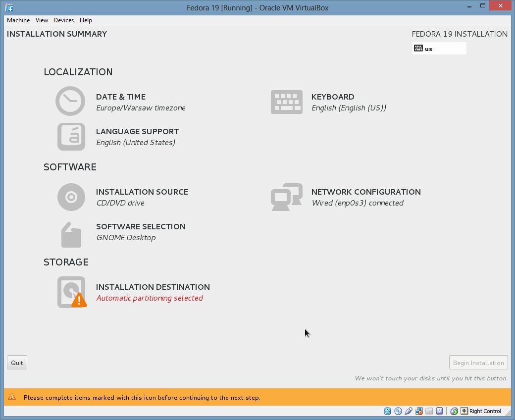Screen dimensions: 515x420
Task: Click keyboard icon in us layout indicator
Action: pos(418,48)
